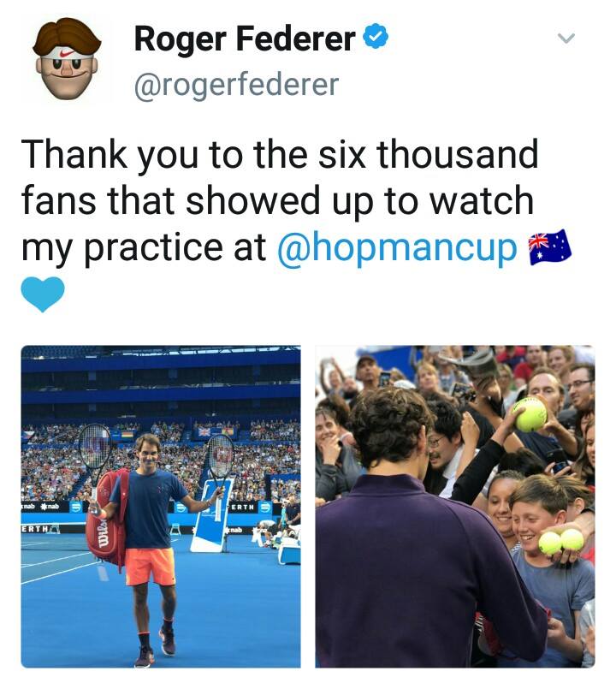Click the Nike headband on avatar

click(x=68, y=52)
